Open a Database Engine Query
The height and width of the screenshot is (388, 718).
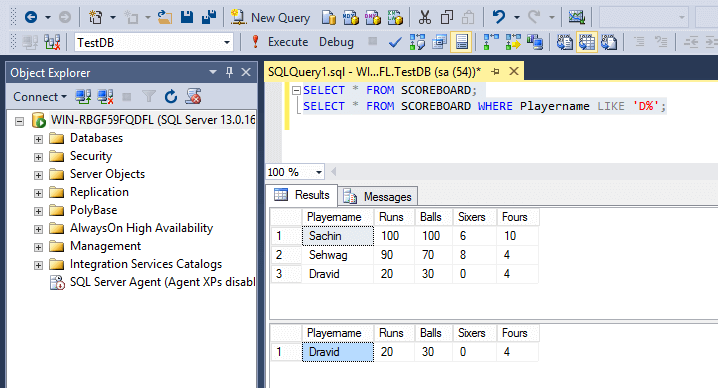tap(329, 17)
